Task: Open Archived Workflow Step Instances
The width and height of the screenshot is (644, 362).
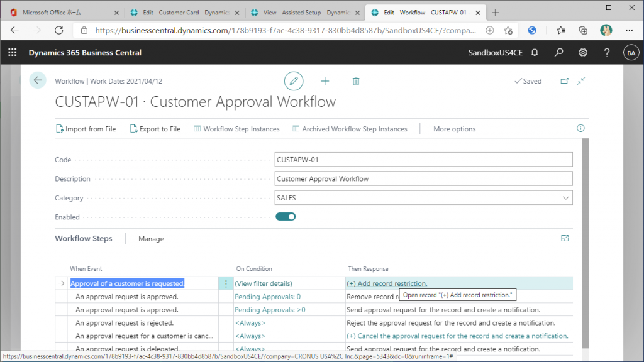Action: [x=350, y=129]
